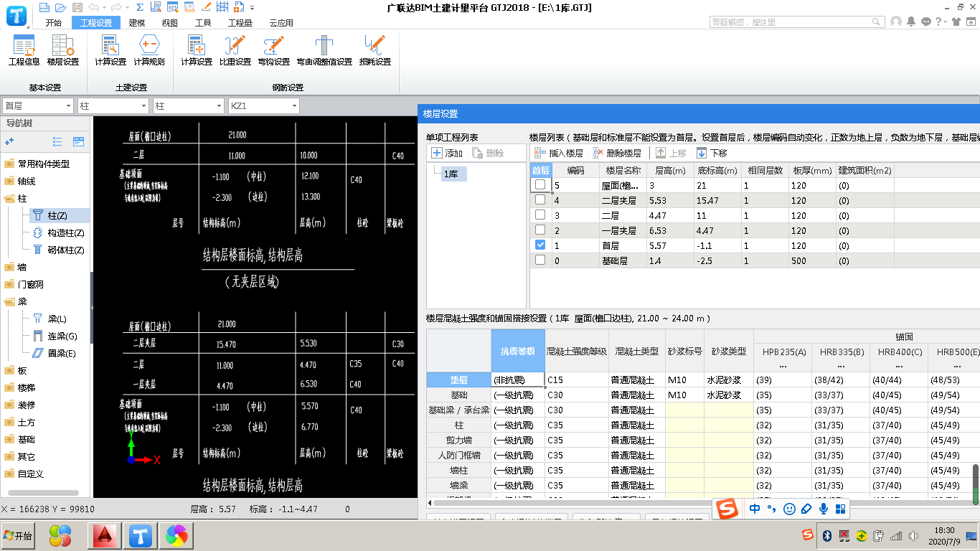Click the plus-plus add icon in the navigation tree
Image resolution: width=980 pixels, height=551 pixels.
[9, 142]
